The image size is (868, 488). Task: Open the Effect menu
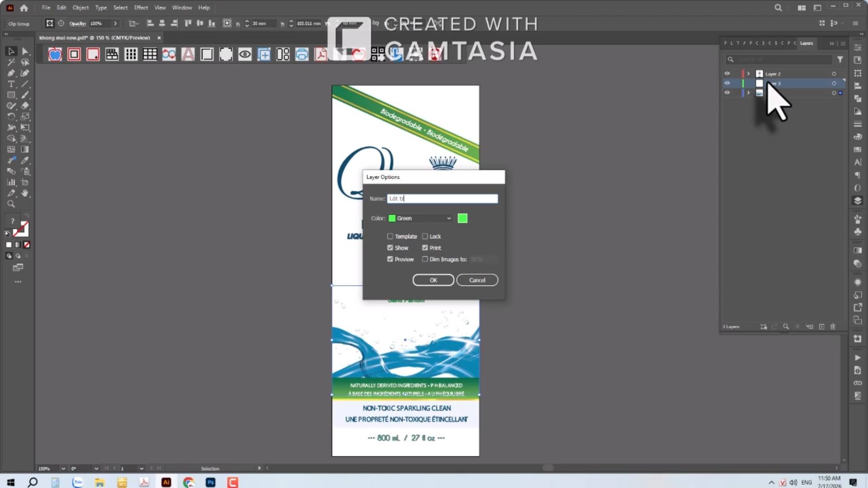[x=141, y=8]
